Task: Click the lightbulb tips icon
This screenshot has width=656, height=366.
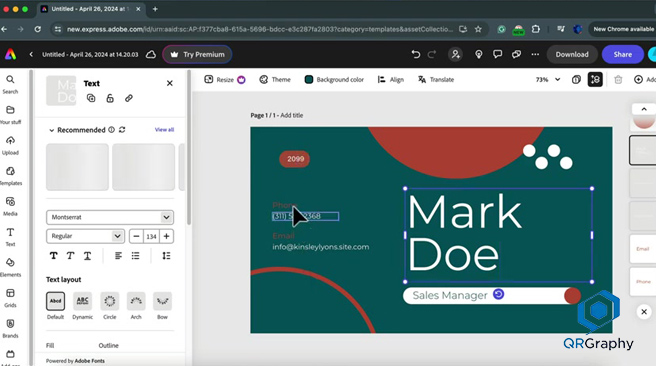Action: click(479, 54)
